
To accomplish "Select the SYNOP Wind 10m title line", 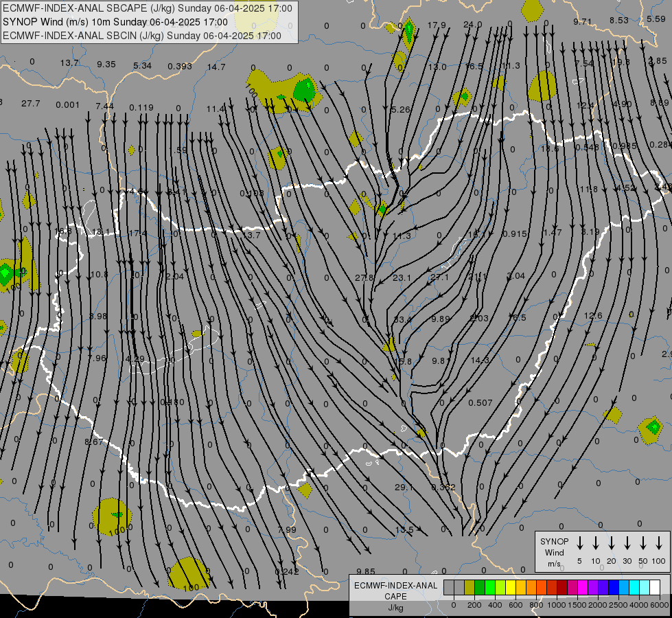I will (115, 22).
